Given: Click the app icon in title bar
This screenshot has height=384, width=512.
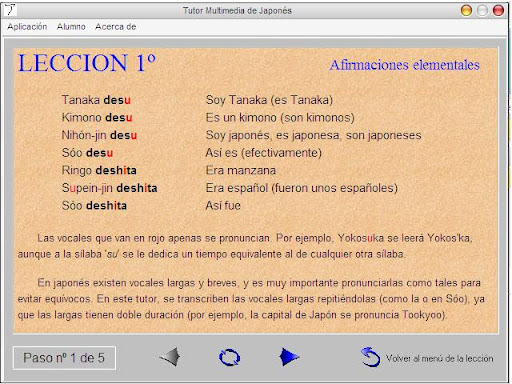Looking at the screenshot, I should pos(10,10).
